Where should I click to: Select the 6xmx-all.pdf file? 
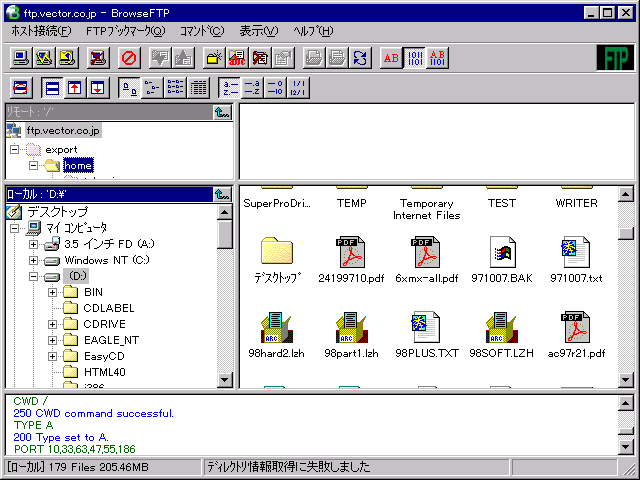[426, 260]
